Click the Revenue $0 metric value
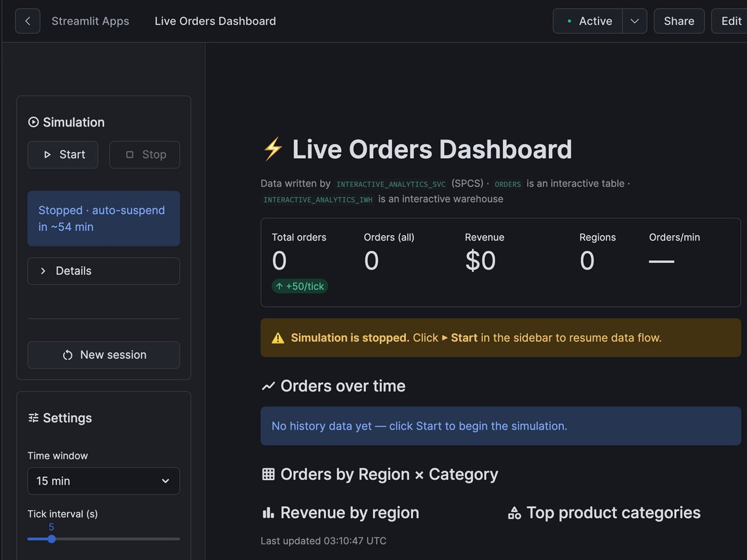 coord(480,261)
